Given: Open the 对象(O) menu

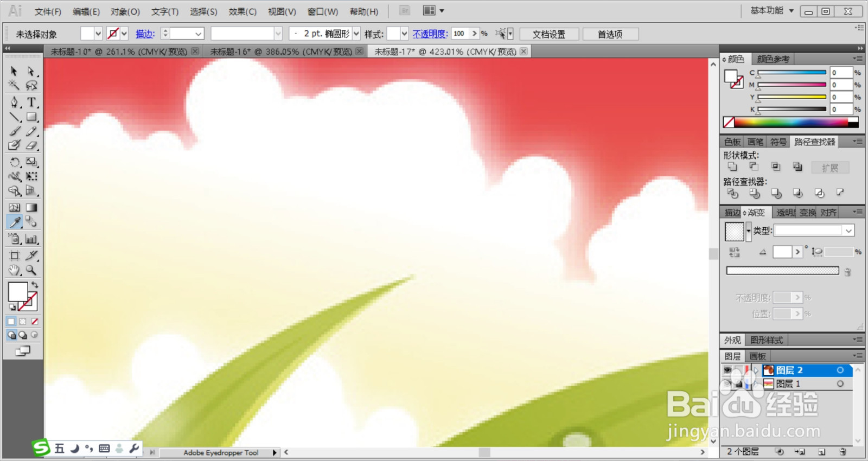Looking at the screenshot, I should coord(125,11).
